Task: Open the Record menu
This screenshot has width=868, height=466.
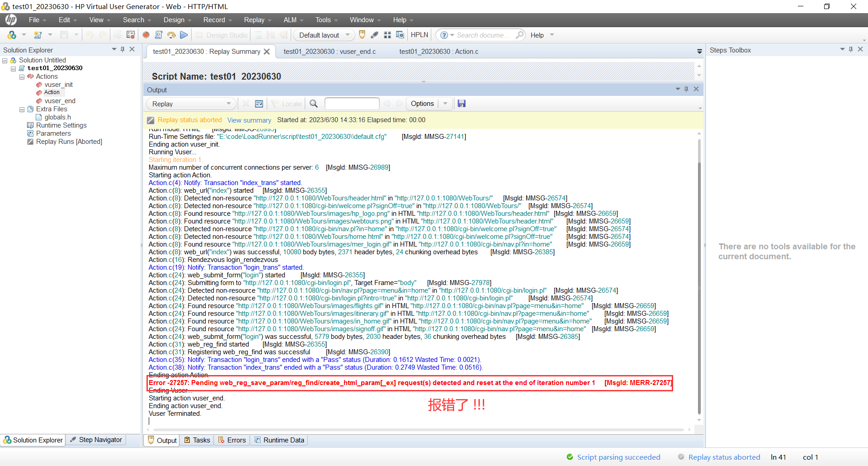Action: [x=217, y=20]
